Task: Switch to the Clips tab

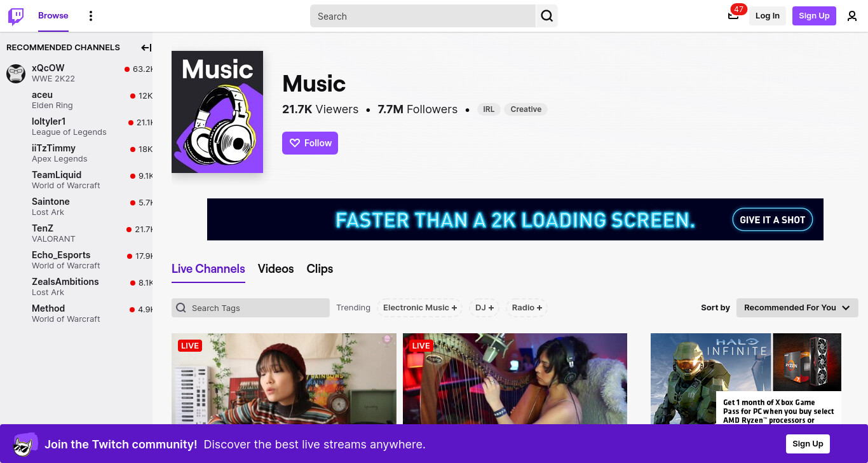Action: (320, 269)
